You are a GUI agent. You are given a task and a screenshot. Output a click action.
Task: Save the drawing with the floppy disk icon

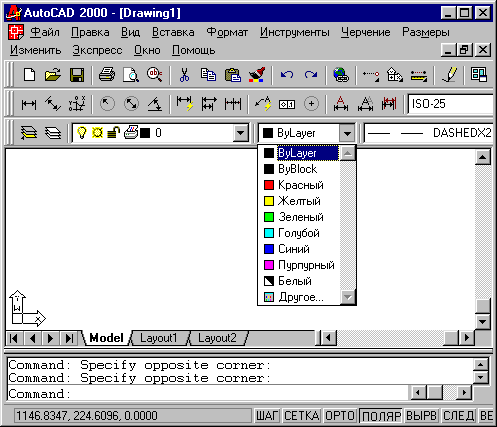77,75
